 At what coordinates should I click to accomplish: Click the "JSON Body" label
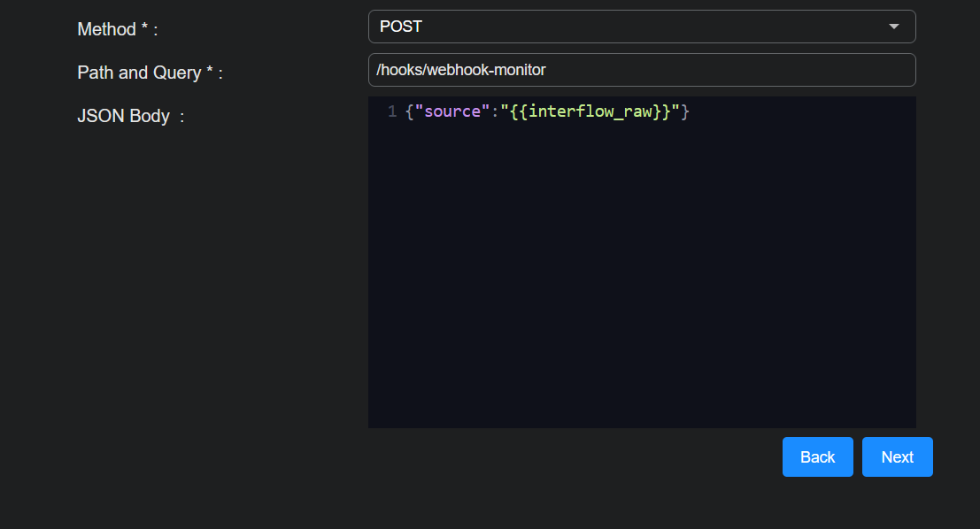(x=123, y=116)
